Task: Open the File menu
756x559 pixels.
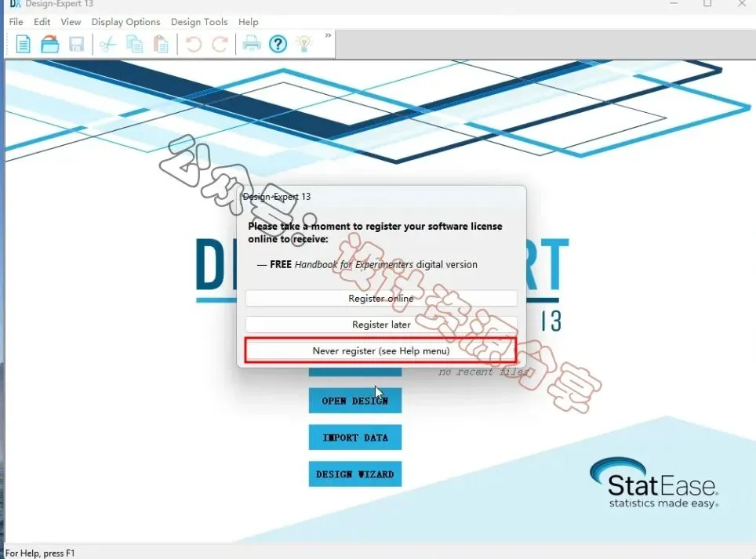Action: pos(16,22)
